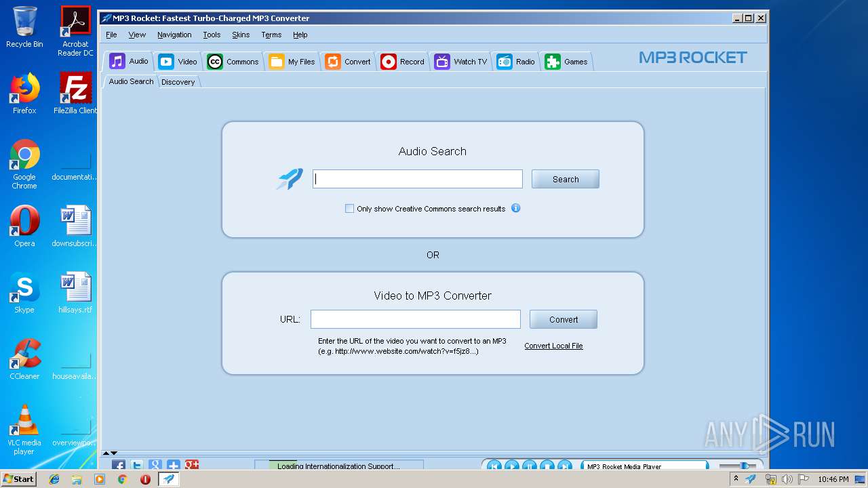The image size is (868, 488).
Task: Open the Skins menu
Action: point(241,35)
